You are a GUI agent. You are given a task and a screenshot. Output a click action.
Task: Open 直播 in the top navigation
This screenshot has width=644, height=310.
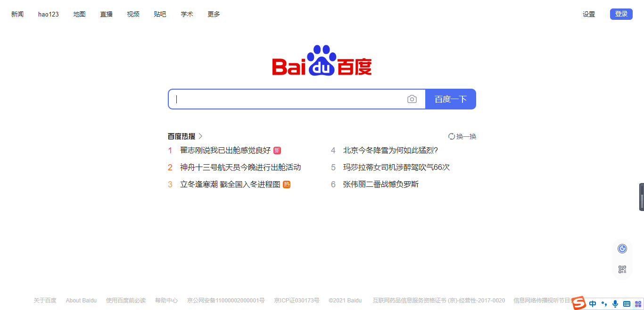pos(106,14)
